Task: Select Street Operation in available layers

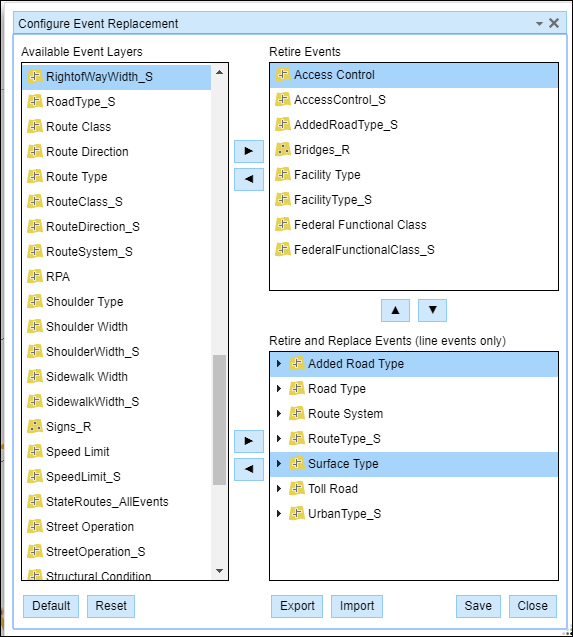Action: pyautogui.click(x=117, y=526)
